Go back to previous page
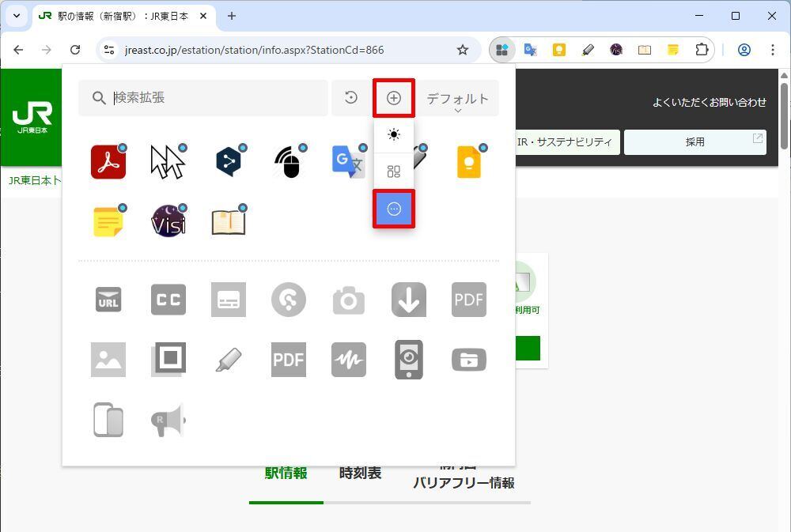Screen dimensions: 791x532 [18, 50]
